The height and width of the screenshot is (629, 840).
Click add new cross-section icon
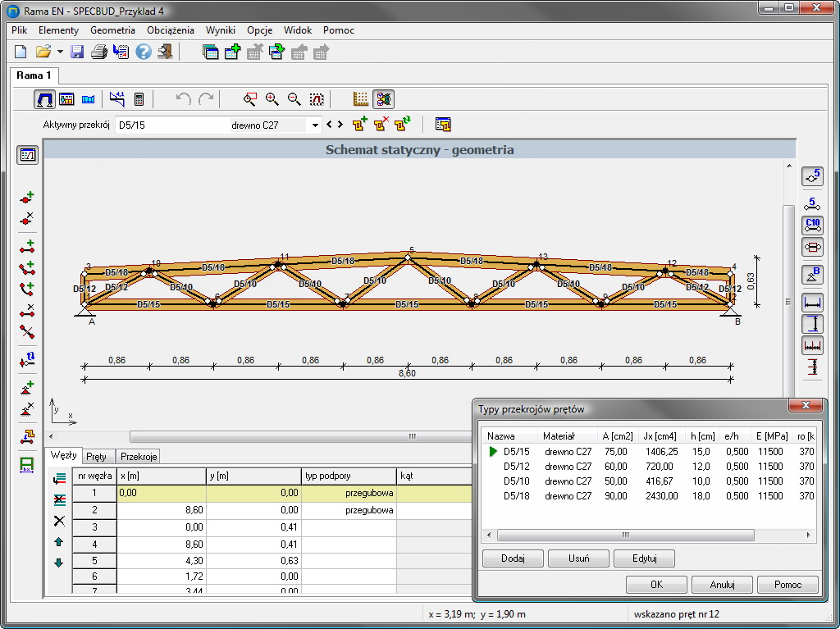pos(359,125)
